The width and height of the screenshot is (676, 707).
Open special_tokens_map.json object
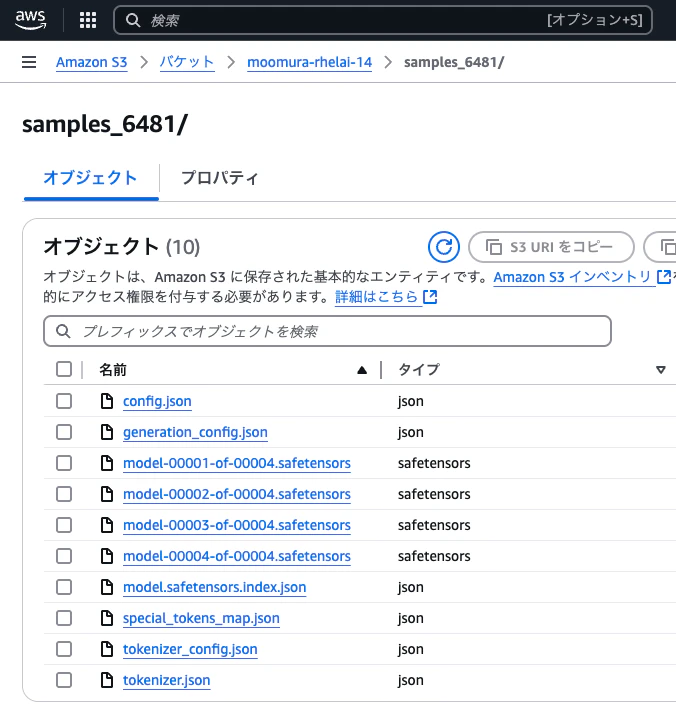click(x=201, y=618)
